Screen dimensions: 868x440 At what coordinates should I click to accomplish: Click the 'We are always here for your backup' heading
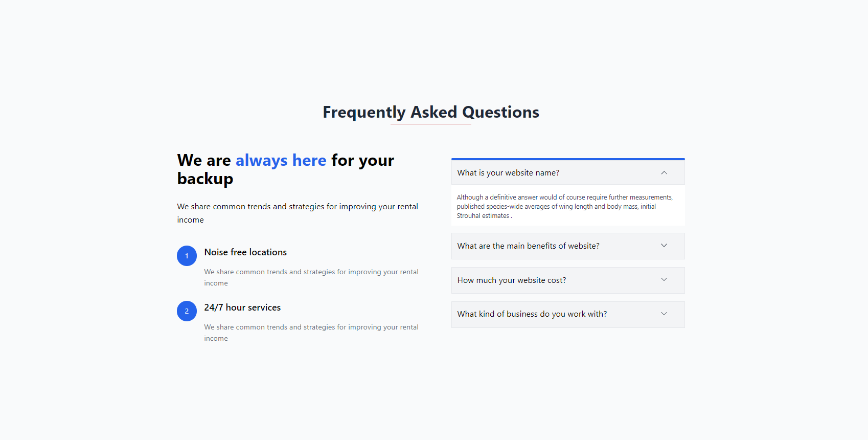[x=285, y=169]
